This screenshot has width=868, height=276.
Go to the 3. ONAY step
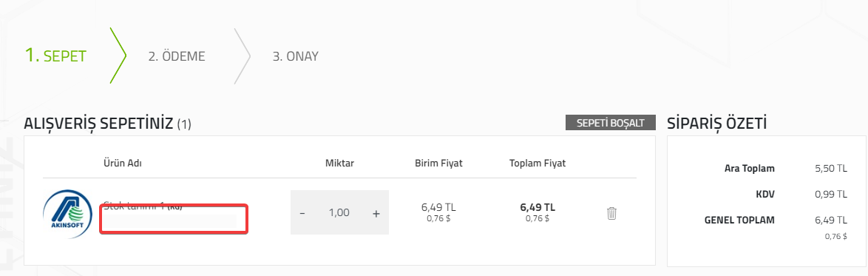pos(295,56)
